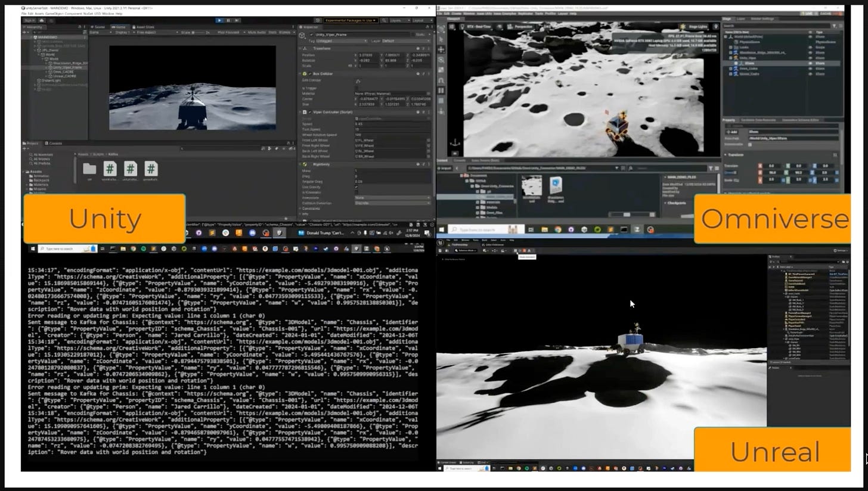Toggle the Is Trigger checkbox
Image resolution: width=868 pixels, height=491 pixels.
tap(356, 88)
